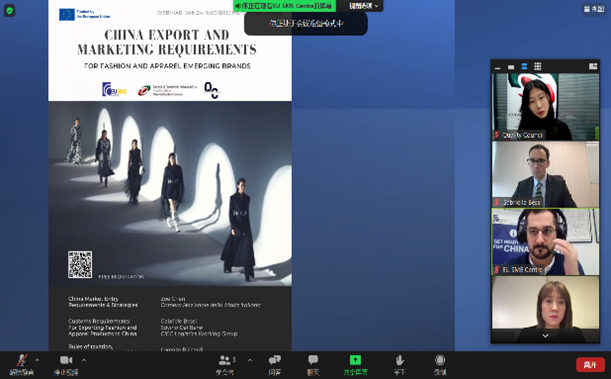Expand audio options arrow beside microphone
The image size is (611, 379).
pos(37,360)
